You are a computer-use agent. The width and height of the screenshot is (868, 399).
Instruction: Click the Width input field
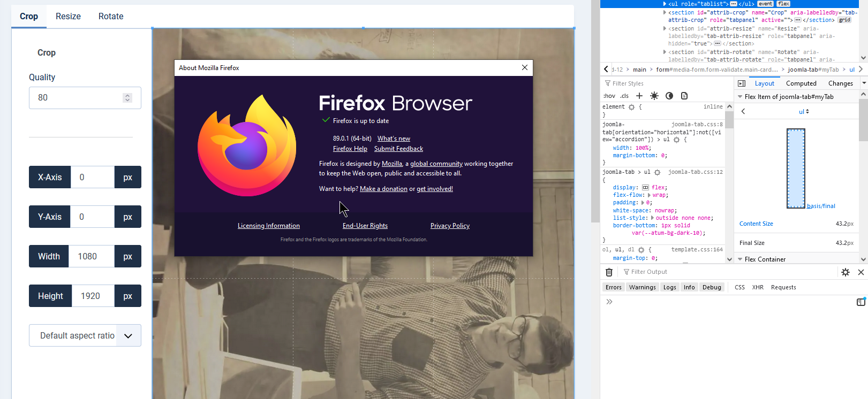click(92, 256)
